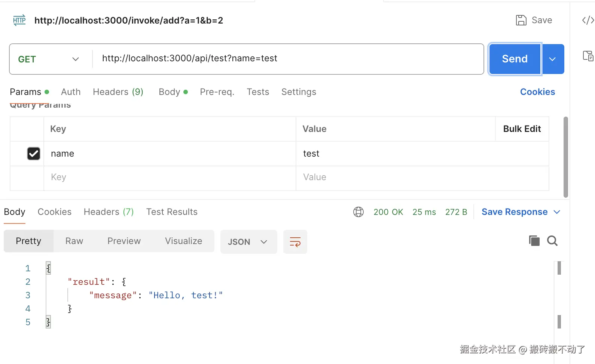Viewport: 595px width, 364px height.
Task: Copy the response body to clipboard
Action: click(534, 241)
